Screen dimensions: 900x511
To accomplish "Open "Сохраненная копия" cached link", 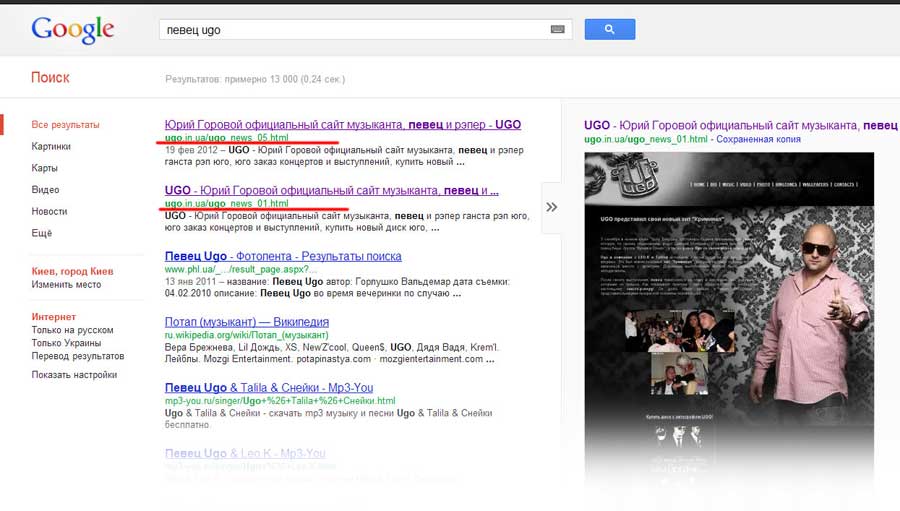I will pyautogui.click(x=758, y=140).
